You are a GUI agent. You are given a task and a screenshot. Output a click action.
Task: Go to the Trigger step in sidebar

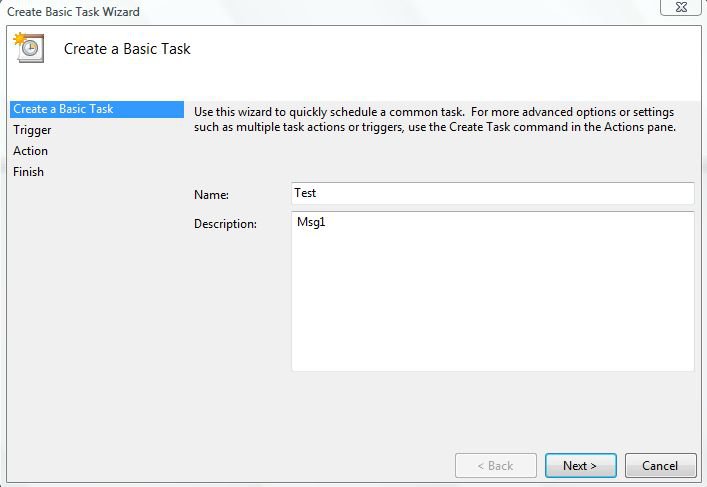(x=32, y=130)
